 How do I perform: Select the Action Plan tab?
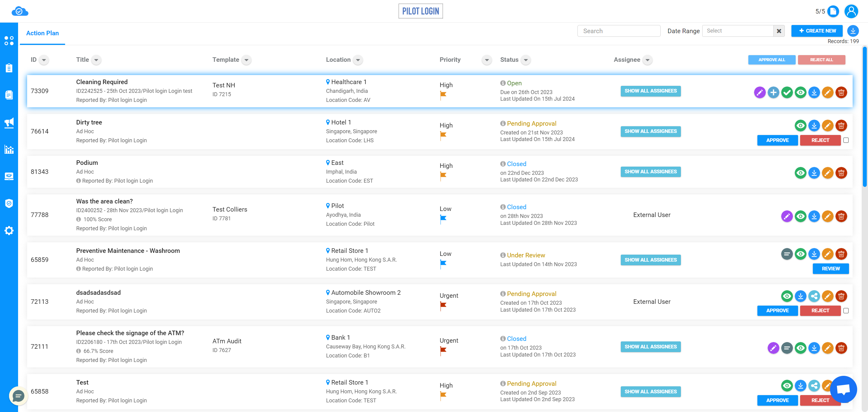pos(42,33)
